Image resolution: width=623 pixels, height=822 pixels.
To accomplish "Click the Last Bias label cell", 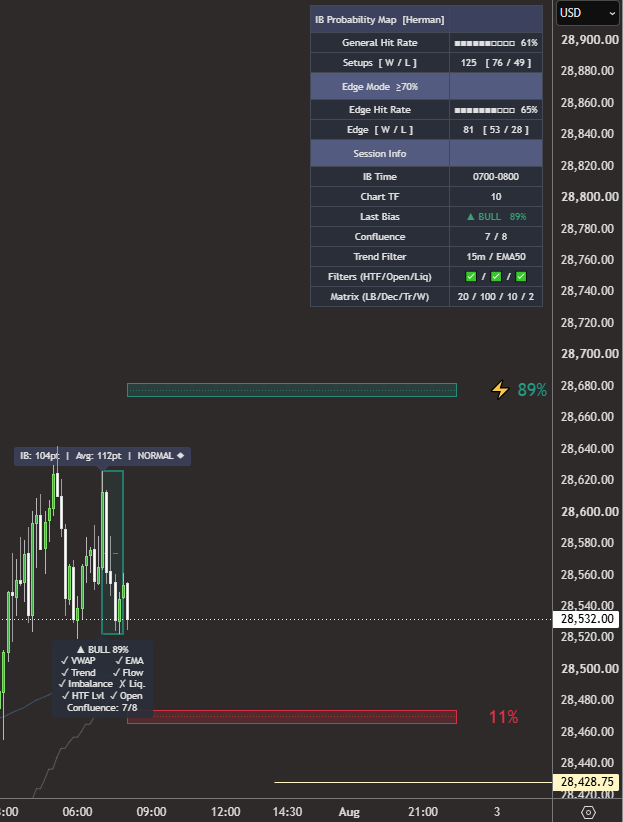I will pyautogui.click(x=380, y=217).
